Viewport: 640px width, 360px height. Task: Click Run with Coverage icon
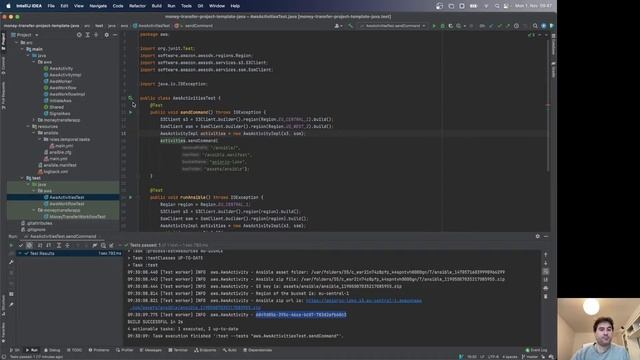click(x=451, y=26)
